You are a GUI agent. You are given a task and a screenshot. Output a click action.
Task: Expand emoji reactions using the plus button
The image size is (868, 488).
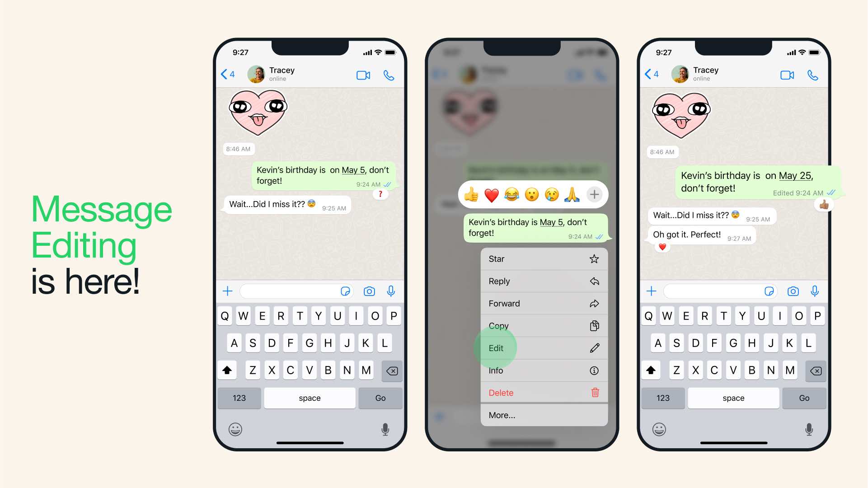594,194
